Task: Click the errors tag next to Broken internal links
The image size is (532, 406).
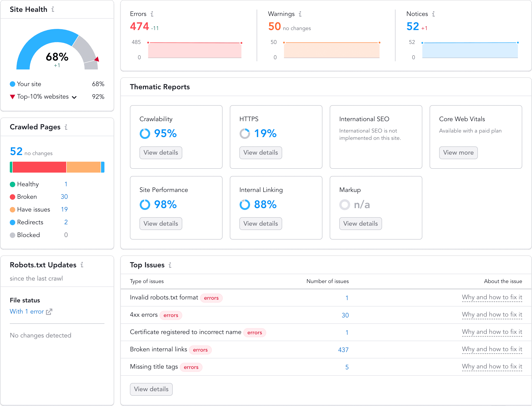Action: tap(200, 350)
